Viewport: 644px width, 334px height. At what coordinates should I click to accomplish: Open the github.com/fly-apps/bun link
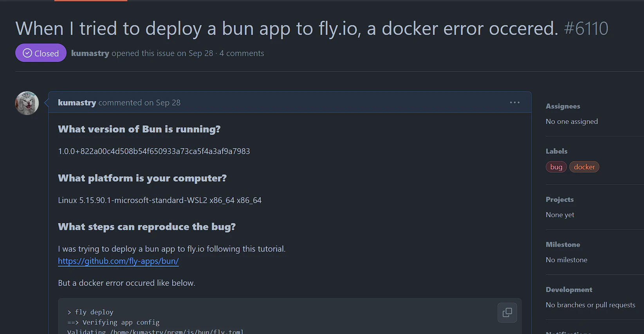pyautogui.click(x=118, y=261)
